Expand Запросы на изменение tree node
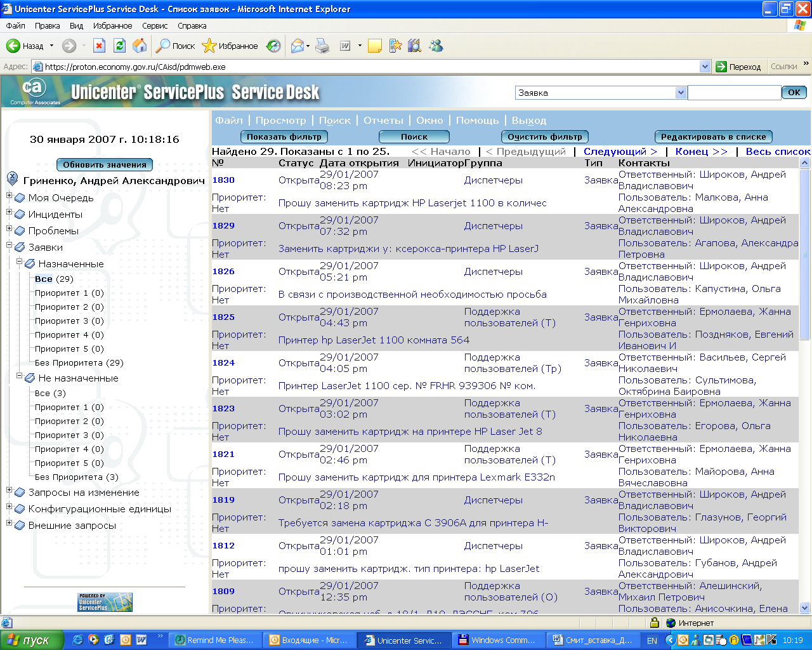The height and width of the screenshot is (650, 812). pyautogui.click(x=10, y=490)
